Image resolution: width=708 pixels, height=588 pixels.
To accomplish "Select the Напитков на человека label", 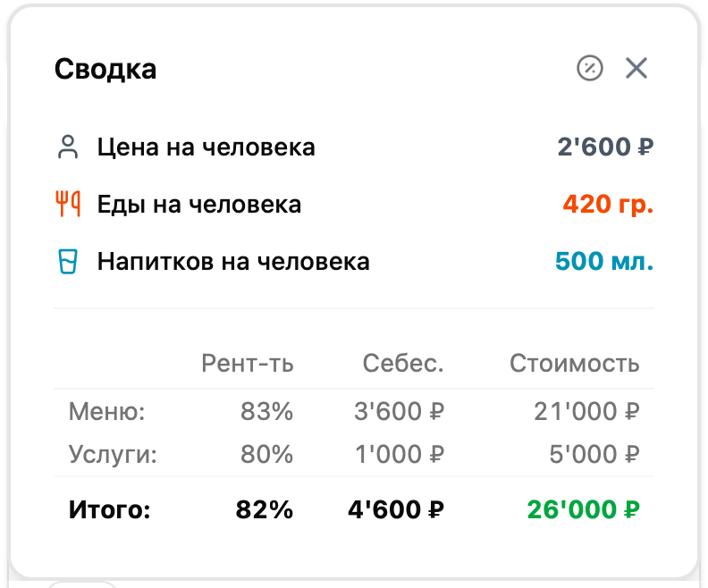I will pos(233,262).
